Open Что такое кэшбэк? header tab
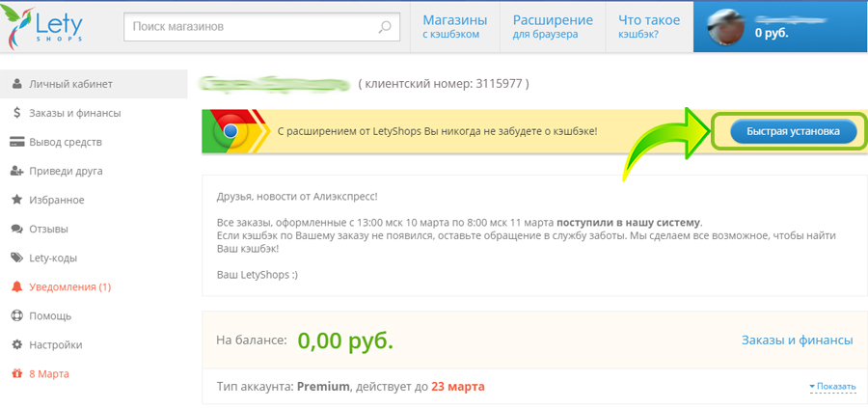 coord(649,27)
